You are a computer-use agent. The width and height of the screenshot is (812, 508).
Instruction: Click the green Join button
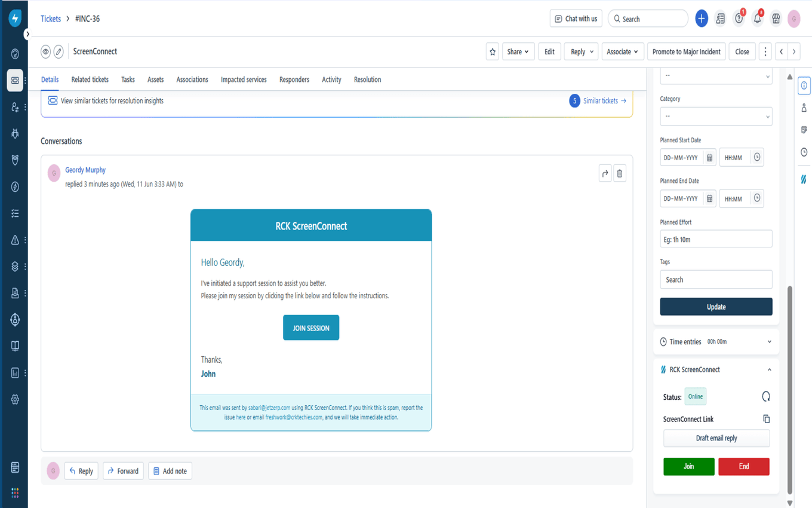click(x=689, y=466)
